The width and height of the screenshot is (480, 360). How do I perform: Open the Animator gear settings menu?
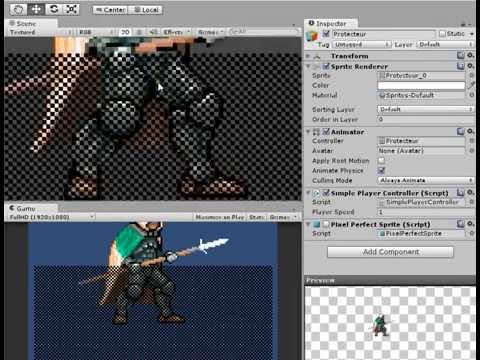tap(470, 132)
